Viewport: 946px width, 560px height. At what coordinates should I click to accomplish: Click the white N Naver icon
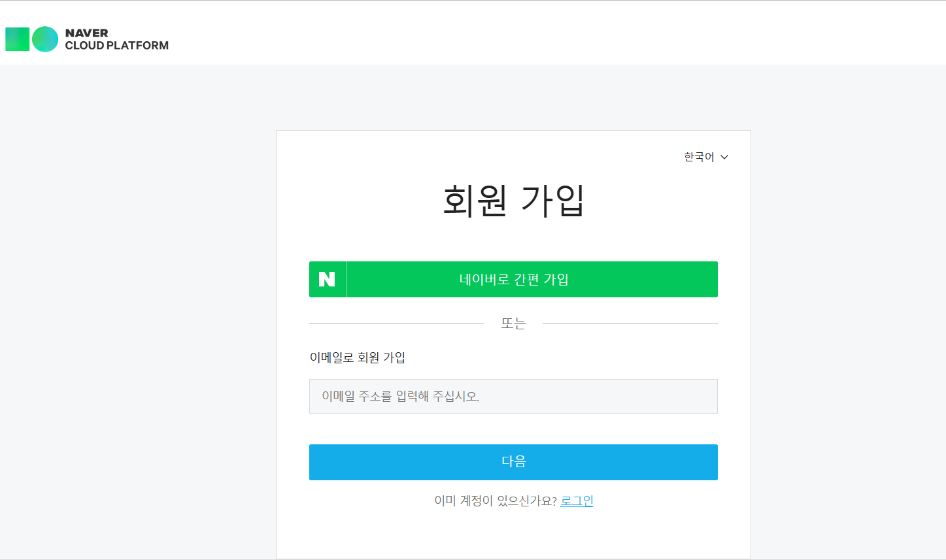327,279
